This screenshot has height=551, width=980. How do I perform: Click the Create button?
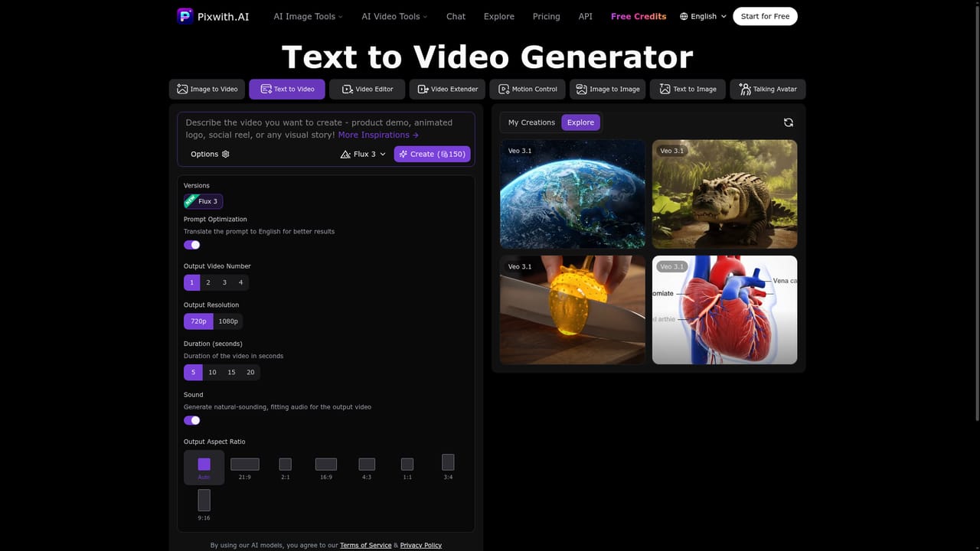coord(432,154)
